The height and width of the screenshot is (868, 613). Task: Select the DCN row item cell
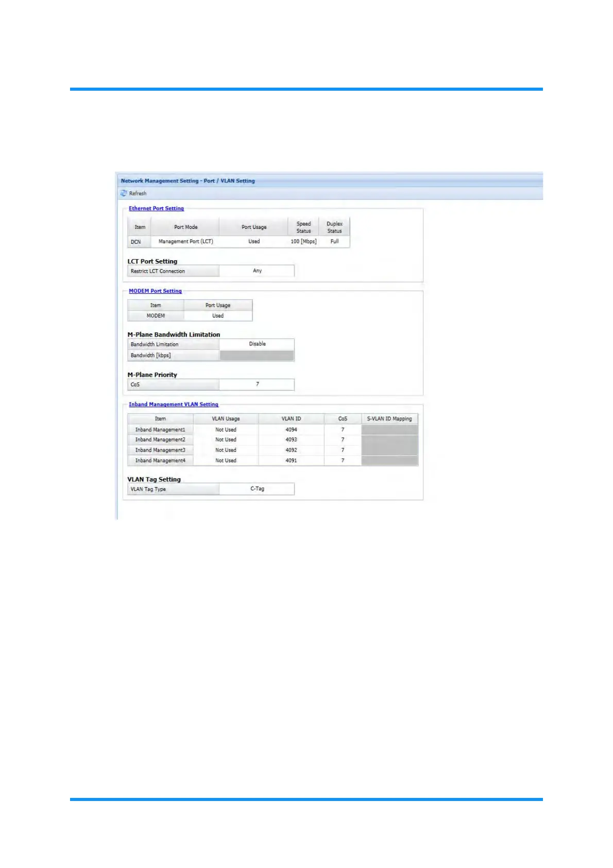[x=139, y=242]
